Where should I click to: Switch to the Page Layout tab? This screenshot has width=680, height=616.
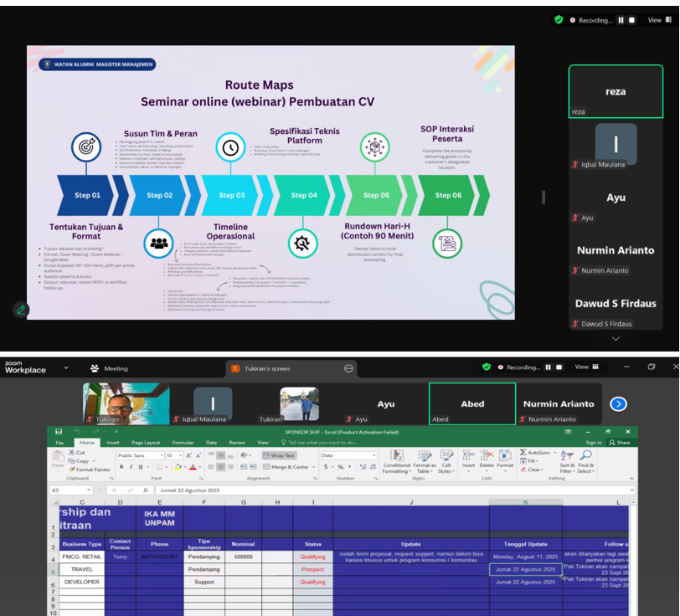point(146,443)
